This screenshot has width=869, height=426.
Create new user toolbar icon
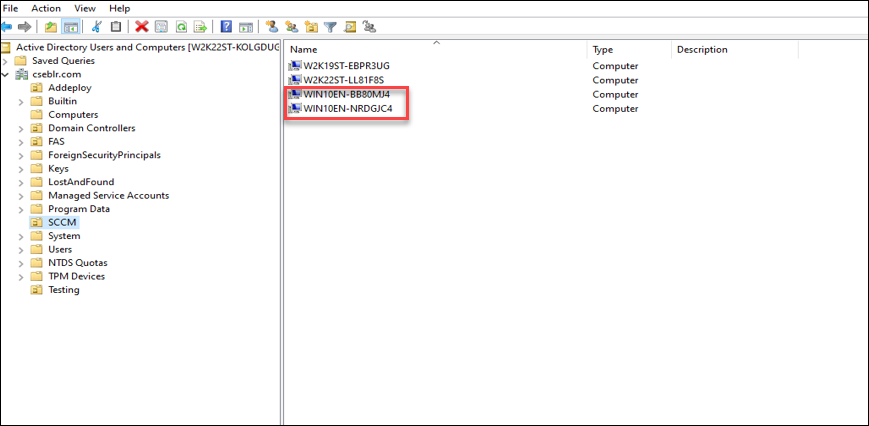(272, 27)
